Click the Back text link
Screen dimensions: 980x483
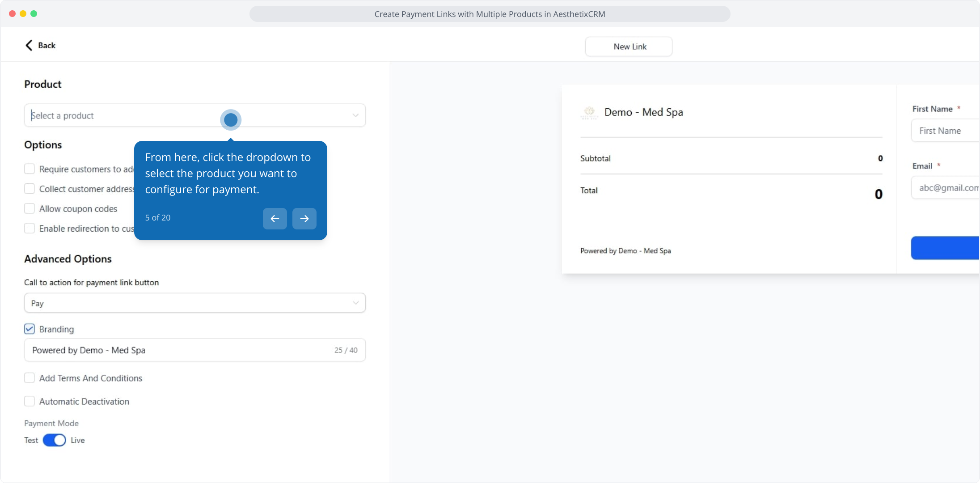click(46, 45)
